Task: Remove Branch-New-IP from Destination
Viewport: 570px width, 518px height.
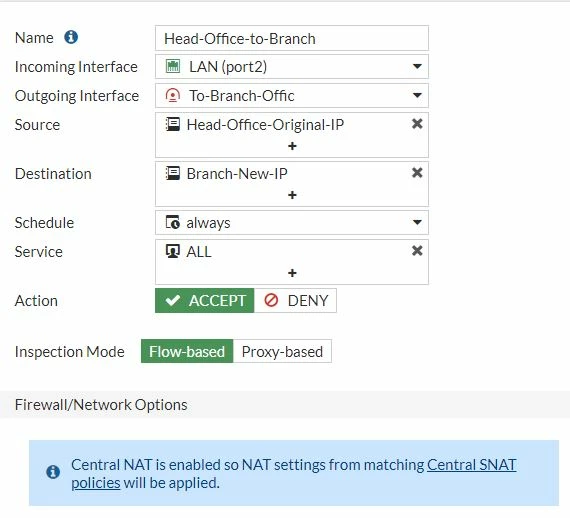Action: pyautogui.click(x=417, y=173)
